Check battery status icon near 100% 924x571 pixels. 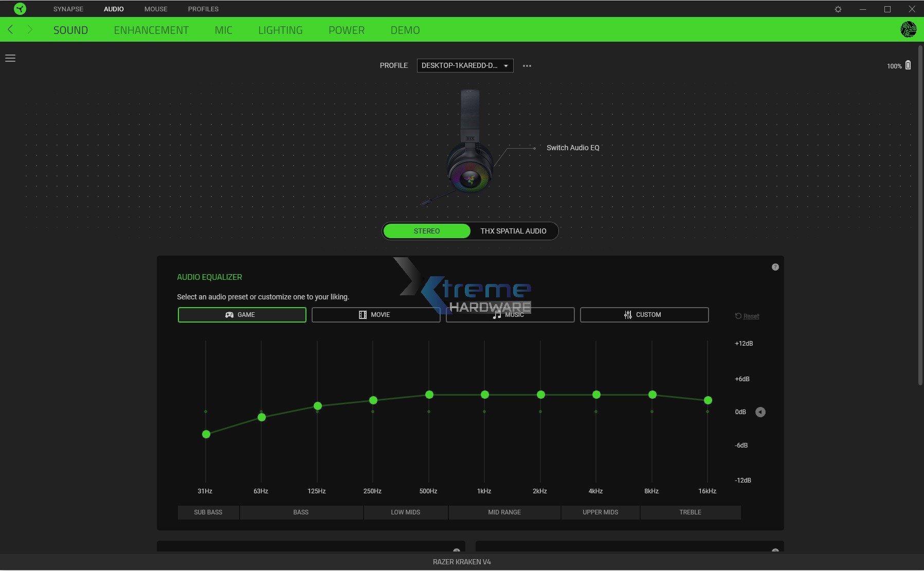point(909,65)
